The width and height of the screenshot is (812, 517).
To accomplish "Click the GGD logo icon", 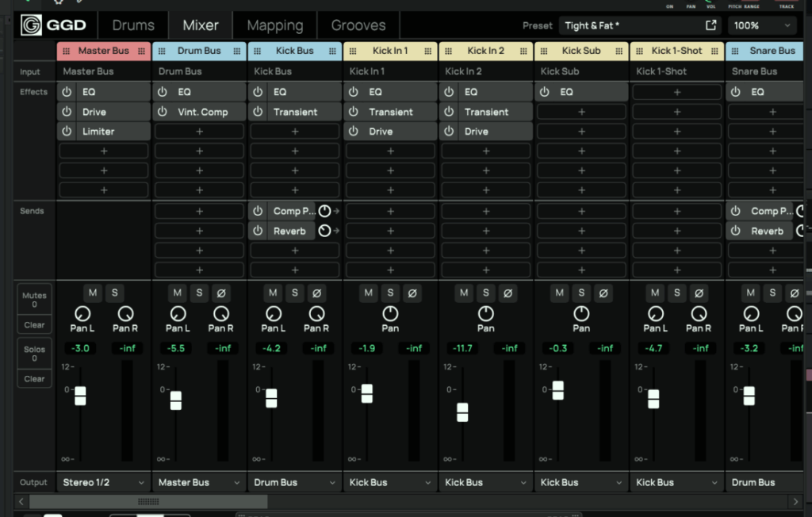I will [32, 25].
